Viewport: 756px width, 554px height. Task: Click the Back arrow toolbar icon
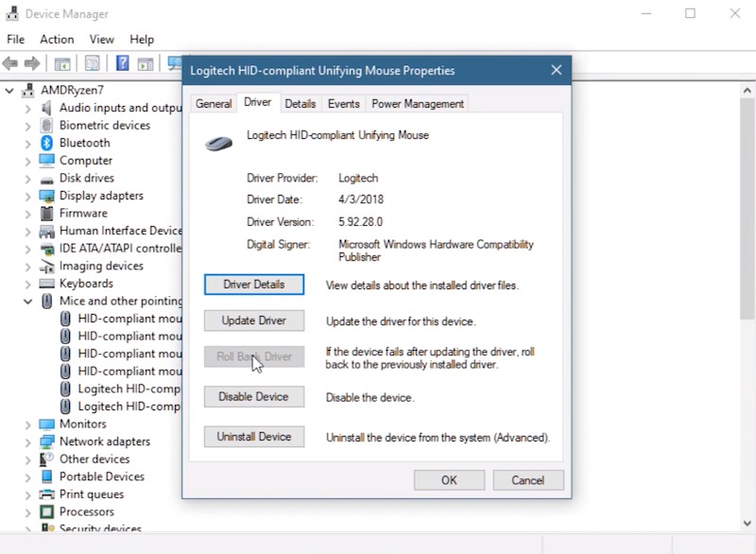(x=10, y=63)
